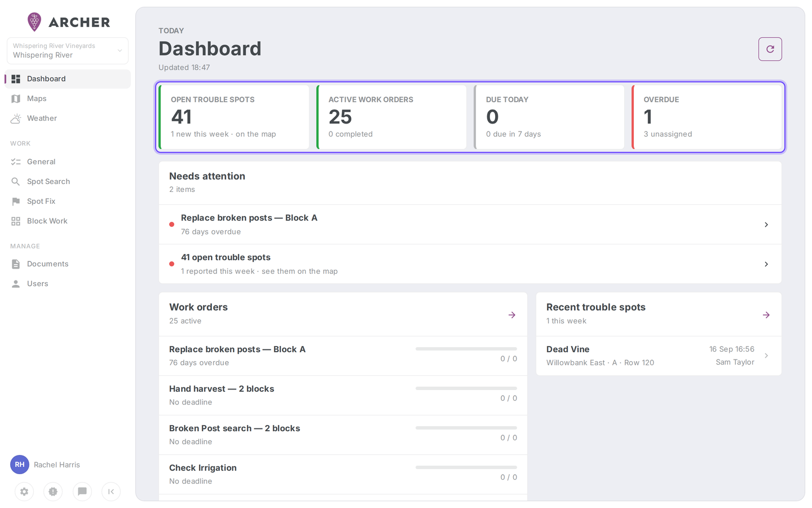Image resolution: width=812 pixels, height=508 pixels.
Task: Collapse the sidebar with the arrow icon
Action: tap(111, 492)
